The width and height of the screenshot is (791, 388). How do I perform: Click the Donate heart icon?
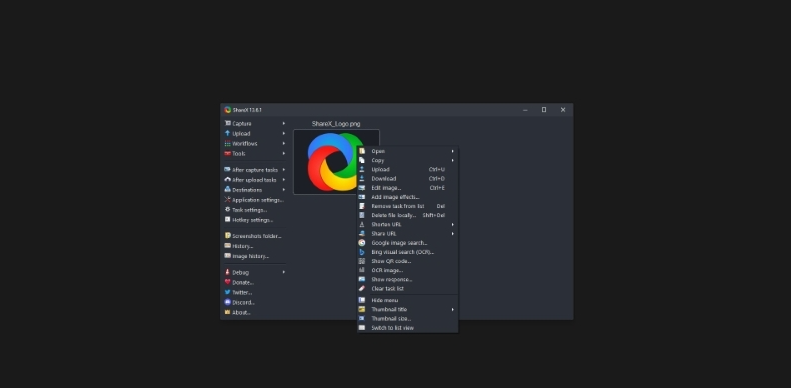click(x=228, y=282)
